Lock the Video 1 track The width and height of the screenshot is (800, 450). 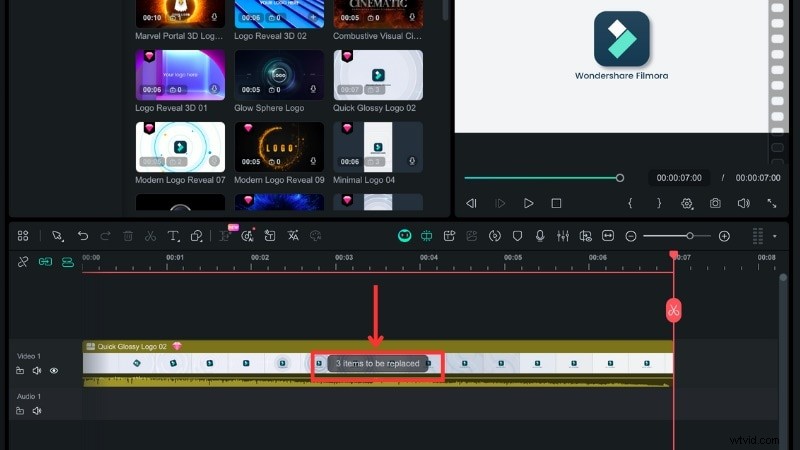pyautogui.click(x=20, y=370)
